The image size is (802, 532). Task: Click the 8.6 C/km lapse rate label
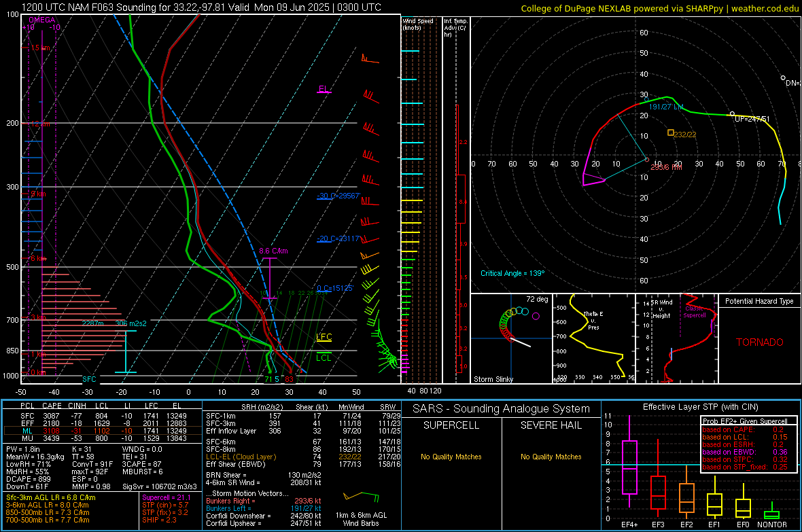[x=273, y=251]
